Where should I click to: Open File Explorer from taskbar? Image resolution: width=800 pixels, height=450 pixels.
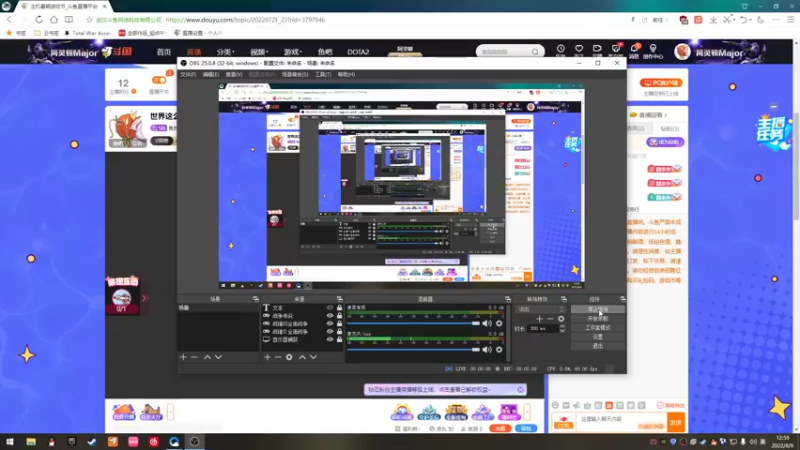31,442
